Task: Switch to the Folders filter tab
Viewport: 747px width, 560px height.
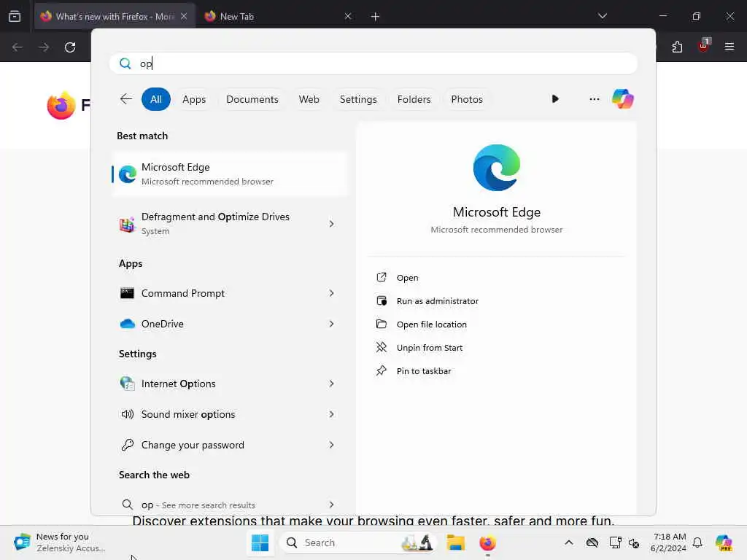Action: pos(414,99)
